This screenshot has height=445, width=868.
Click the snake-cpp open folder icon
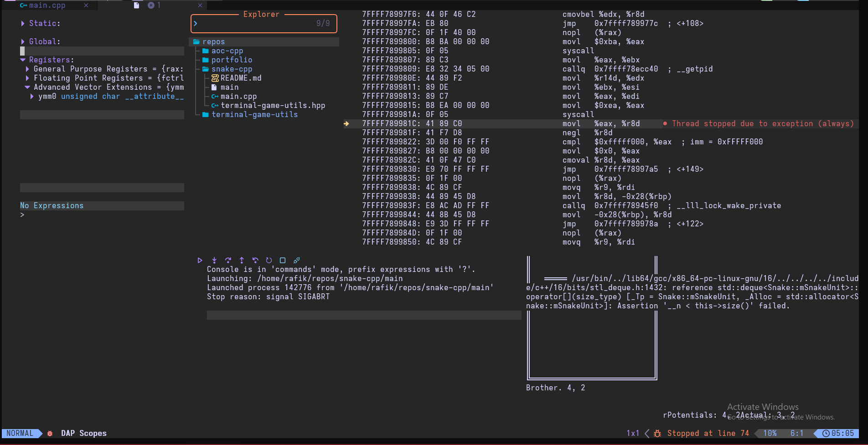pos(206,69)
